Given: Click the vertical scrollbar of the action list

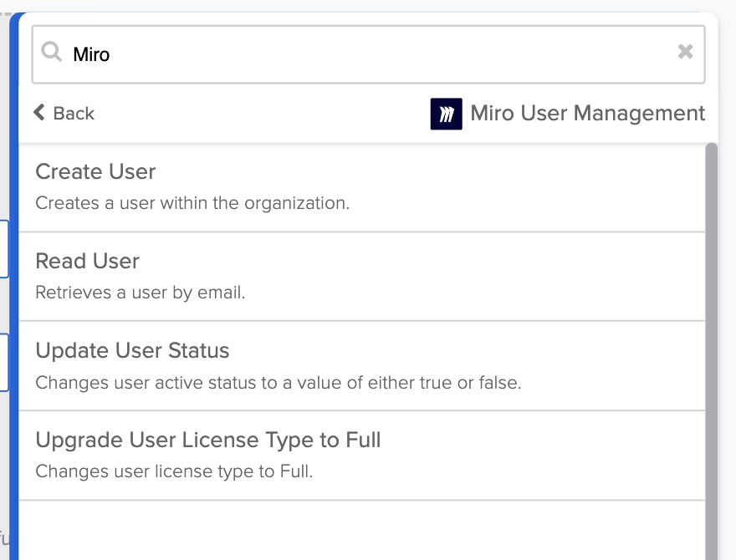Looking at the screenshot, I should tap(712, 334).
